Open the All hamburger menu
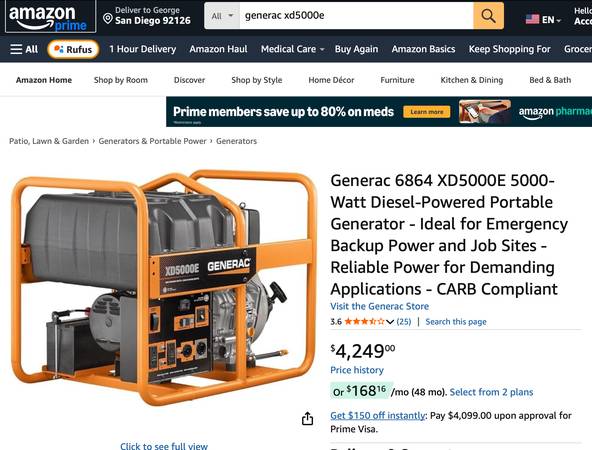 click(24, 49)
